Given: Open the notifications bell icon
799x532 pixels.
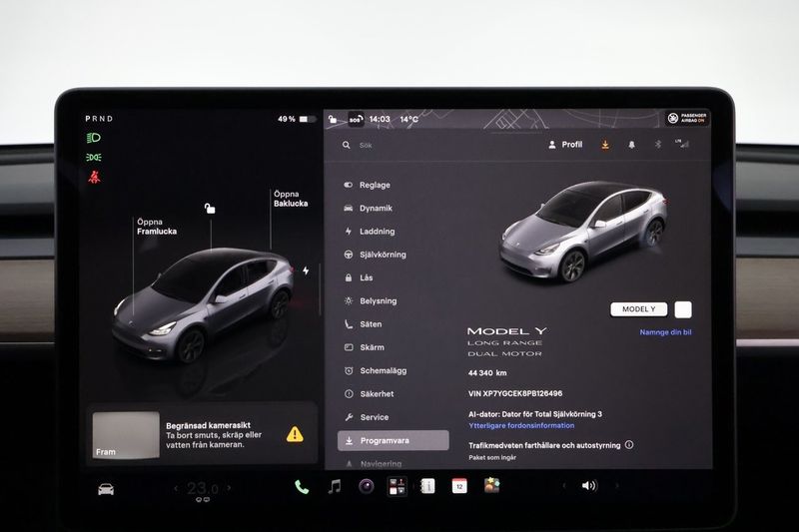Looking at the screenshot, I should tap(632, 145).
